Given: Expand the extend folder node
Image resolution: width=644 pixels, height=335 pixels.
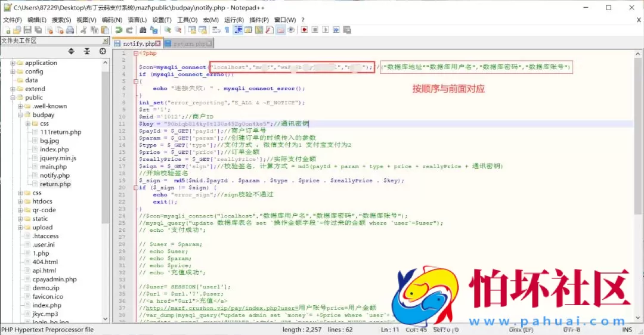Looking at the screenshot, I should coord(13,89).
